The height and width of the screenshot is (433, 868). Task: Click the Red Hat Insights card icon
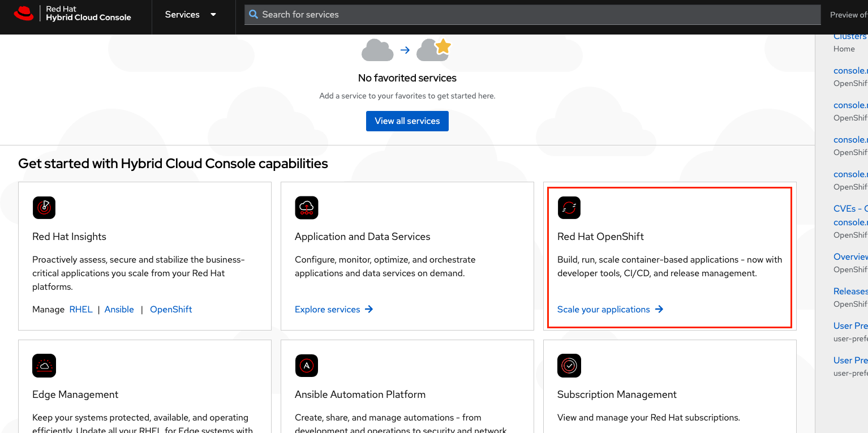pos(44,208)
